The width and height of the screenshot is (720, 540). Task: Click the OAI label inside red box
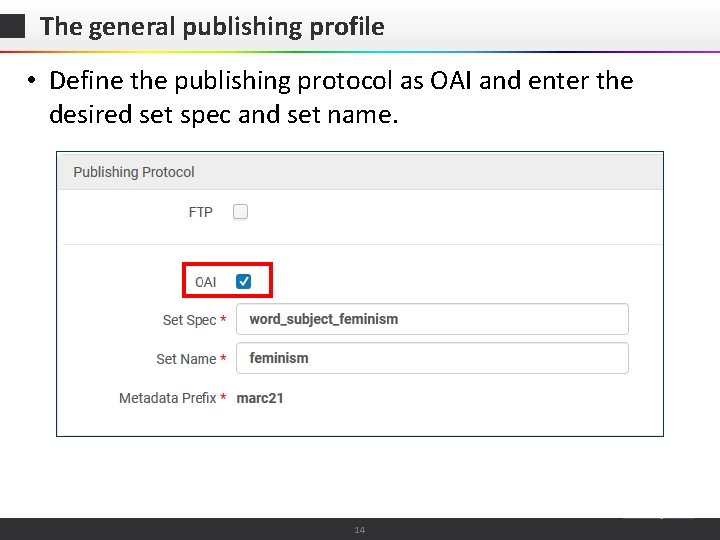tap(205, 282)
